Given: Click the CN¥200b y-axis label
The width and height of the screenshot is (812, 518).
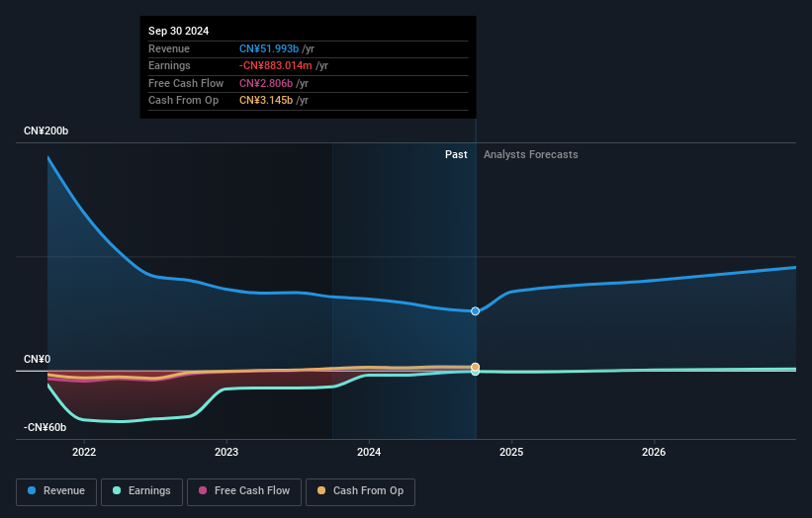Looking at the screenshot, I should click(x=46, y=130).
